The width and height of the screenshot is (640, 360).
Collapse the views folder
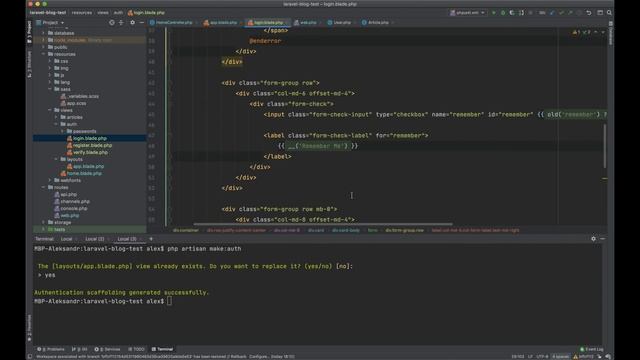point(50,110)
